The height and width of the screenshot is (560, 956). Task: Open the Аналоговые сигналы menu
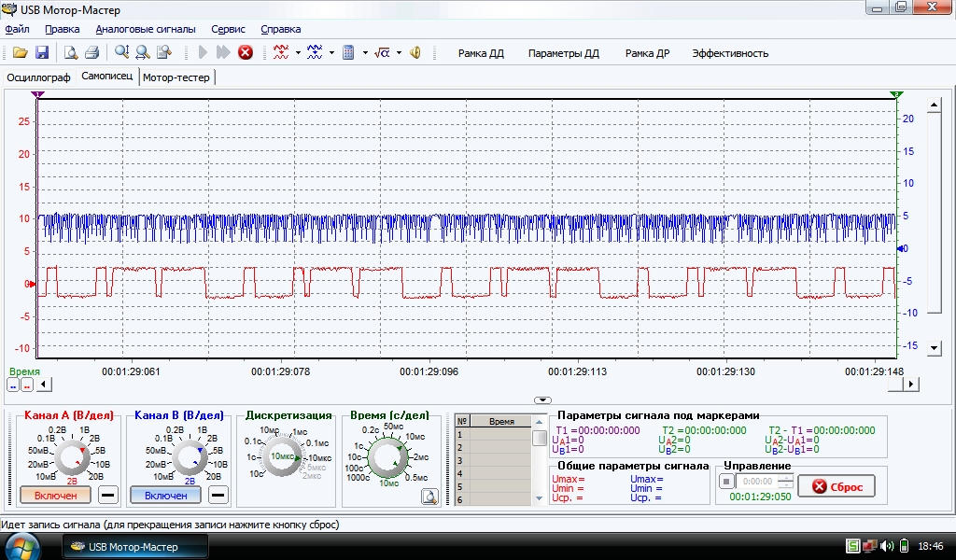pos(146,29)
